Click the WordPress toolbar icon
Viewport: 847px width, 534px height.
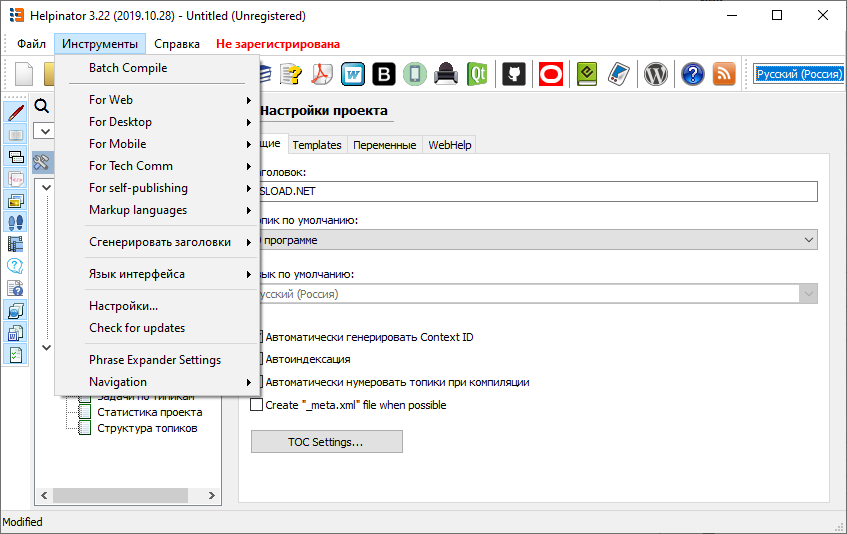coord(656,74)
